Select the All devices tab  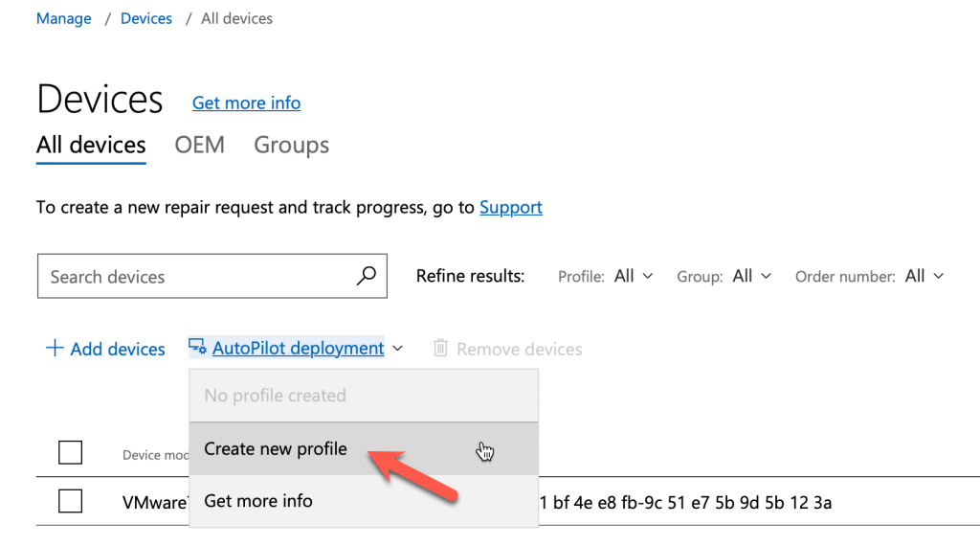(91, 146)
